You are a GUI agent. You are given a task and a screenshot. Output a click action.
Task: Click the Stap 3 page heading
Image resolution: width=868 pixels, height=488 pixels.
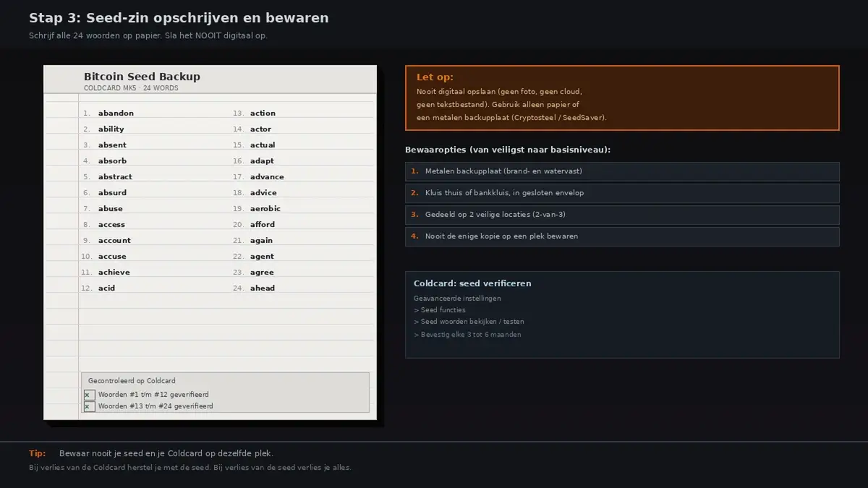[x=179, y=18]
